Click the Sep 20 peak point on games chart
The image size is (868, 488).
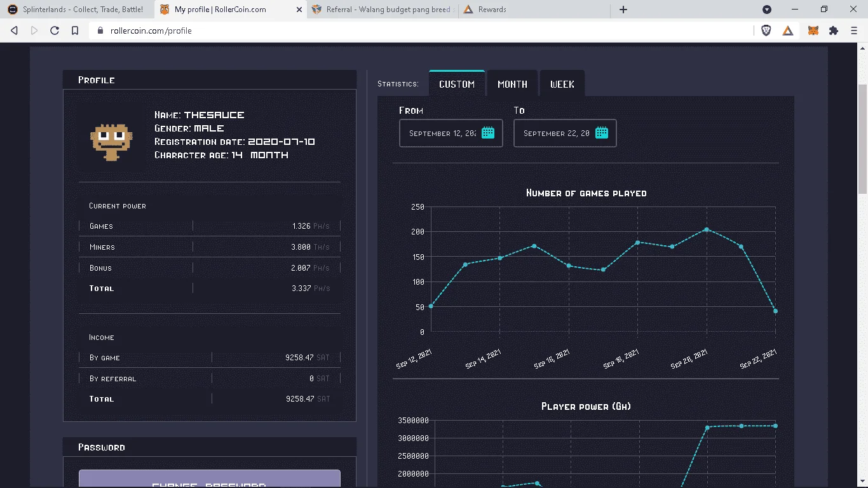tap(707, 229)
